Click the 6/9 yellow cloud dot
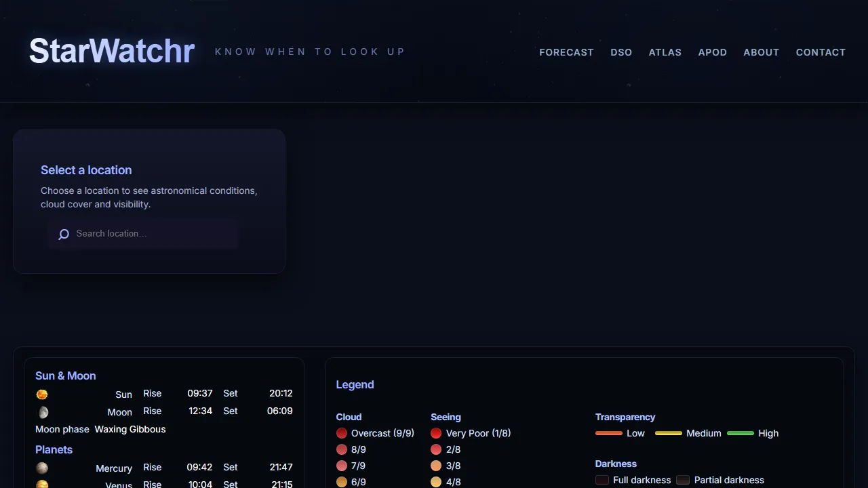 pyautogui.click(x=341, y=482)
